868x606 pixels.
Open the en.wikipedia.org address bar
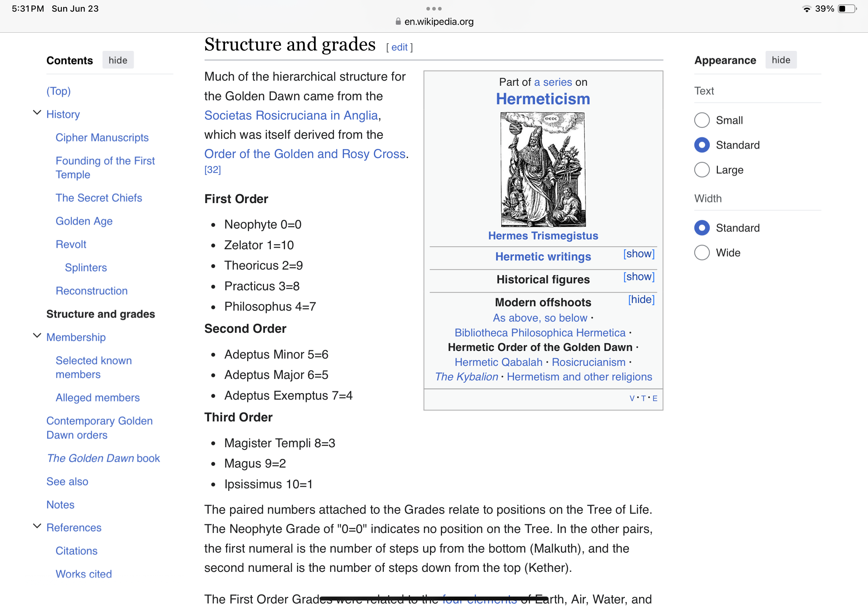point(434,21)
